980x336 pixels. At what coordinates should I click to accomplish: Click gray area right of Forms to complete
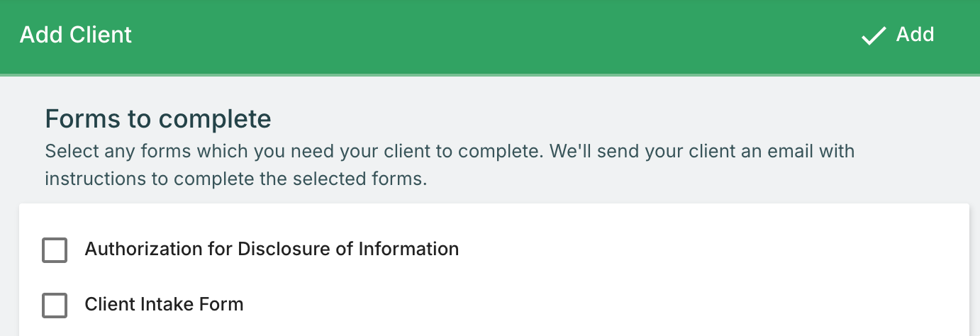567,119
